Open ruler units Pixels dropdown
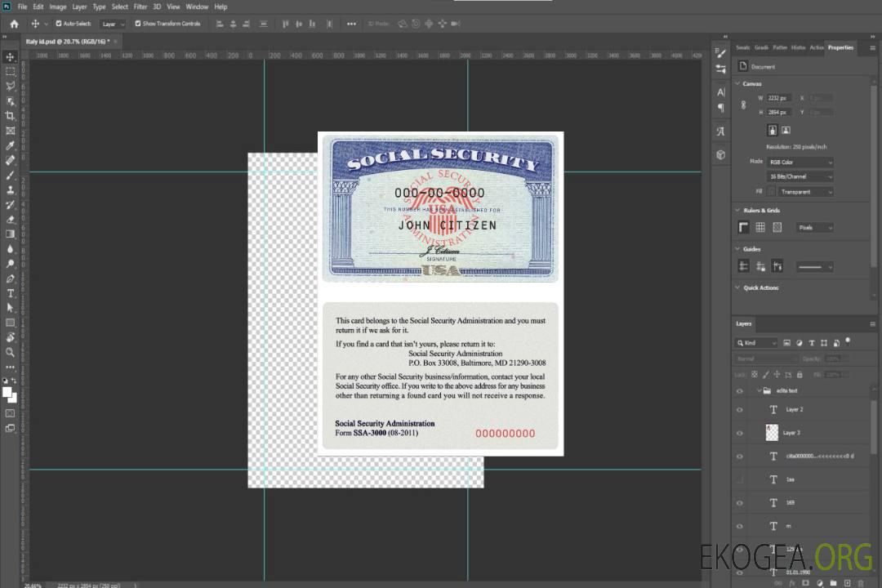Viewport: 882px width, 588px height. 815,227
